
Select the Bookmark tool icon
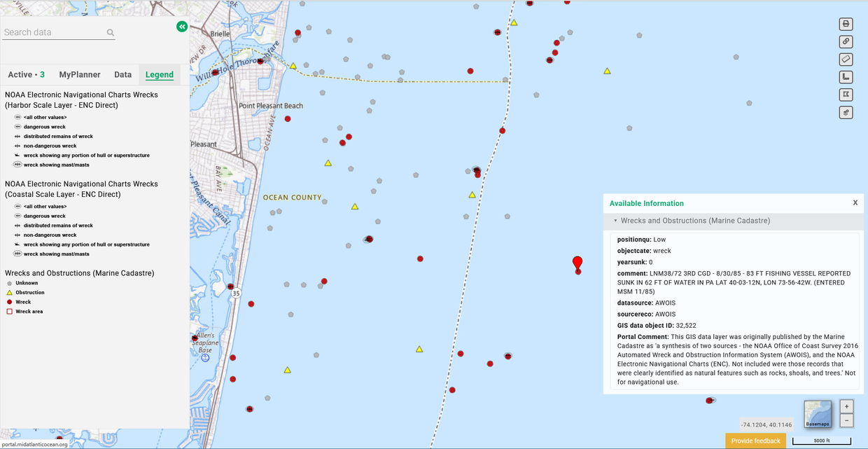[846, 94]
